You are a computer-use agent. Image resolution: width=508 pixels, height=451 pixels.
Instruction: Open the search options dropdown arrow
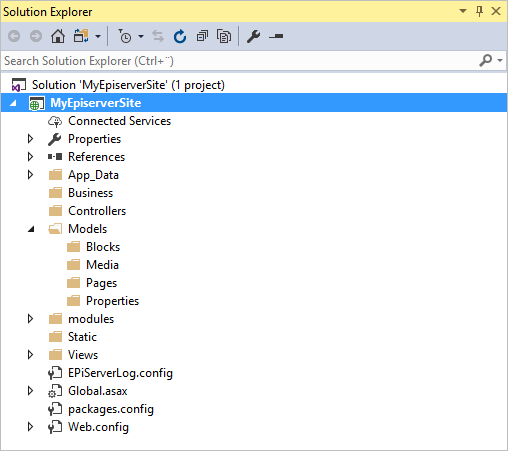coord(500,60)
